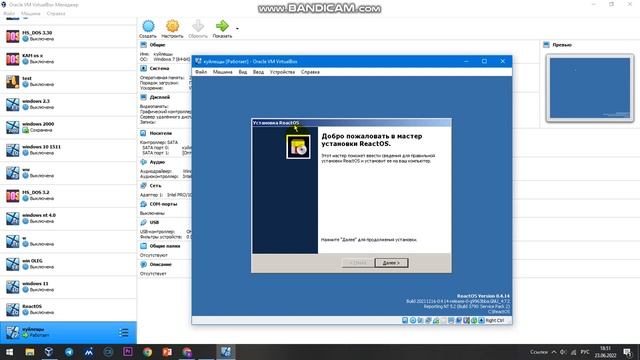Click hard disk indicator in VM status bar
Viewport: 640px width, 360px height.
pyautogui.click(x=405, y=320)
